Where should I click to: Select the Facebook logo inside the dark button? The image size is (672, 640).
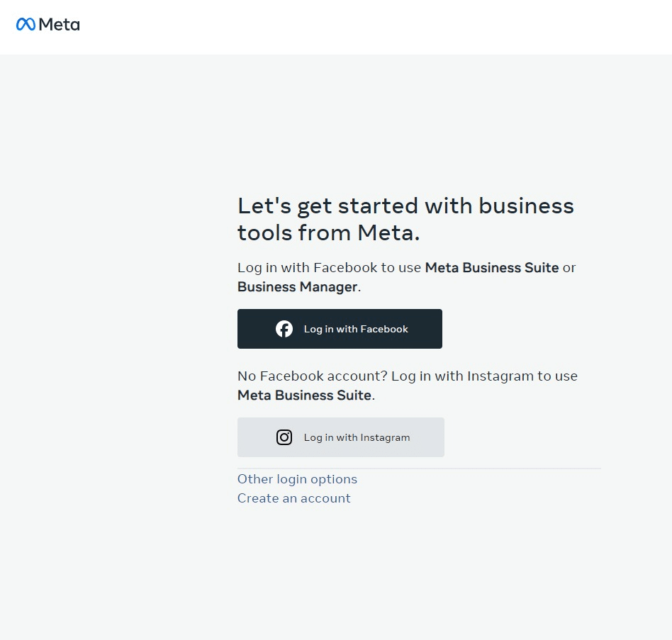(284, 328)
